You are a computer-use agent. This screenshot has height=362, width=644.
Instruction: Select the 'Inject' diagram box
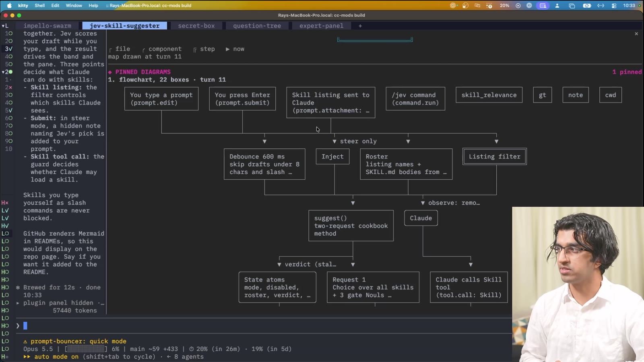[x=332, y=156]
